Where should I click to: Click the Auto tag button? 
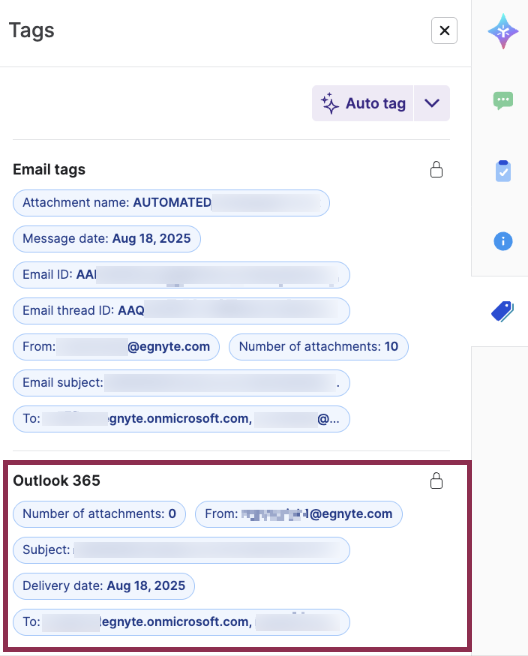tap(362, 103)
